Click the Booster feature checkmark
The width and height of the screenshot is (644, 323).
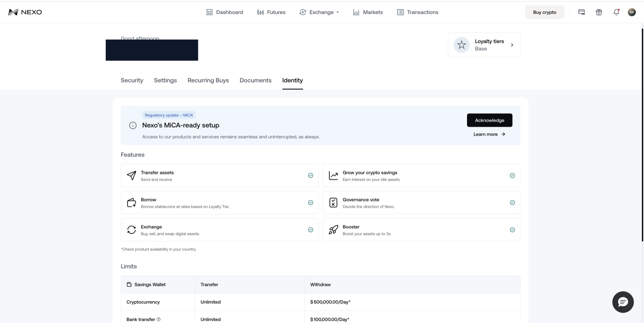point(512,230)
